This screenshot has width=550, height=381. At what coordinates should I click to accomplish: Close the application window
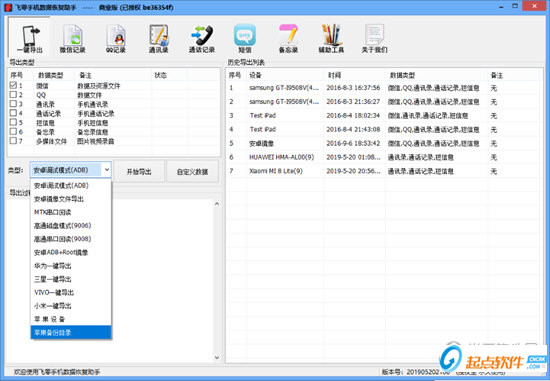tap(535, 6)
